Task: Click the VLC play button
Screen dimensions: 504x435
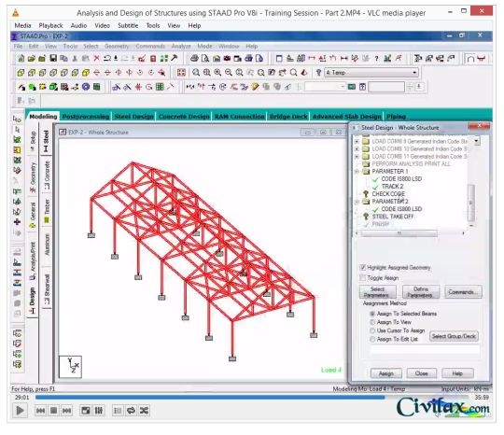Action: tap(20, 411)
